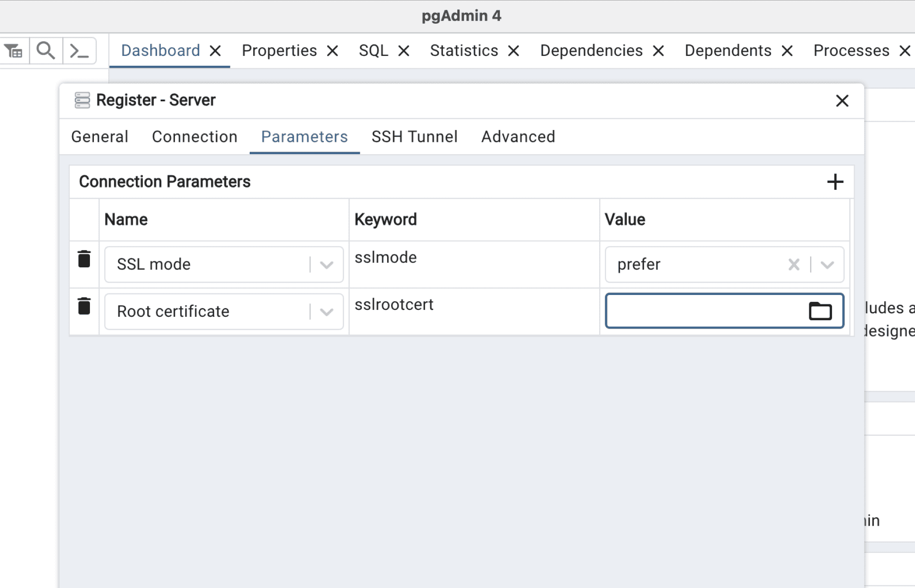Switch to the Processes panel tab
This screenshot has height=588, width=915.
(x=852, y=51)
